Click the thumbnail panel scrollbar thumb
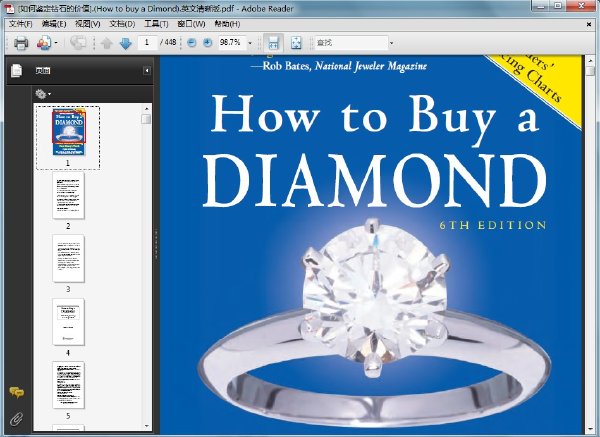 [x=146, y=119]
